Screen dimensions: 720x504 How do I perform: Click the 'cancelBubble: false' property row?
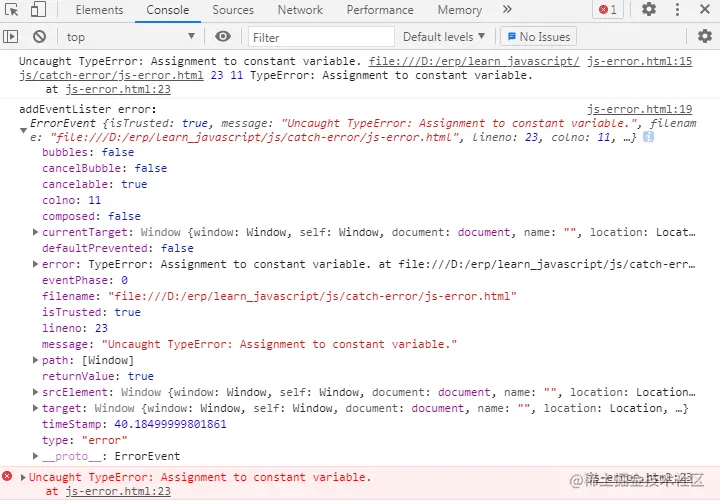coord(105,168)
